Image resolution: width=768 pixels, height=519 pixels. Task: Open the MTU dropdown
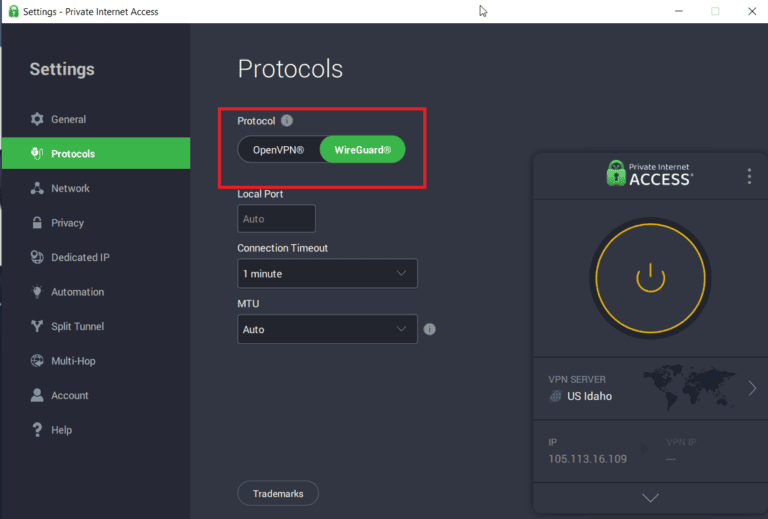coord(327,329)
